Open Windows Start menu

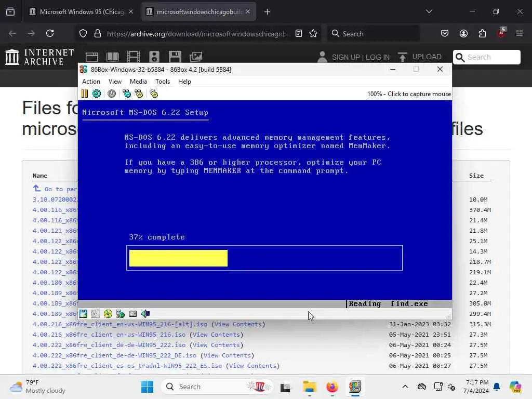pos(147,387)
